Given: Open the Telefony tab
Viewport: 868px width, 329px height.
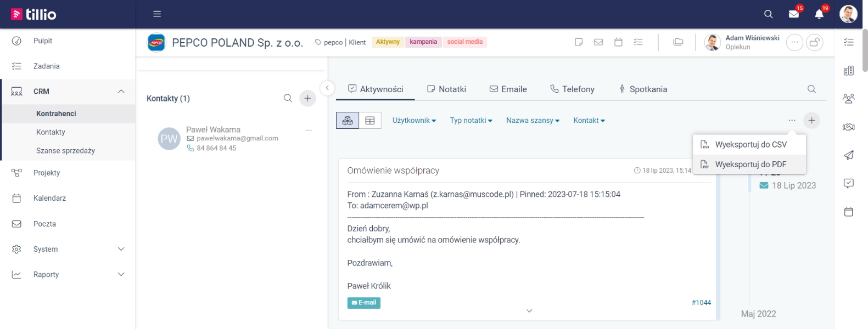Looking at the screenshot, I should tap(572, 89).
